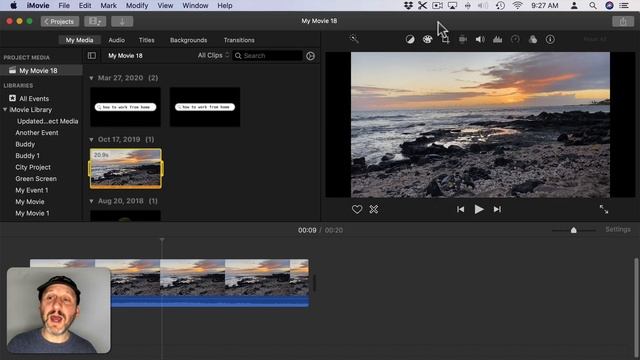Skip to next clip
The width and height of the screenshot is (640, 360).
[497, 209]
